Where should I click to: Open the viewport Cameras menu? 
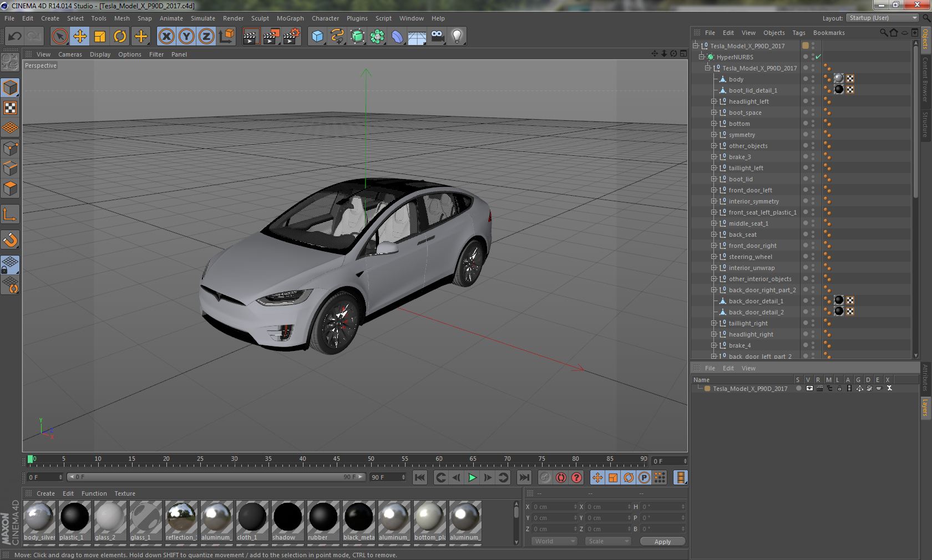(x=70, y=54)
